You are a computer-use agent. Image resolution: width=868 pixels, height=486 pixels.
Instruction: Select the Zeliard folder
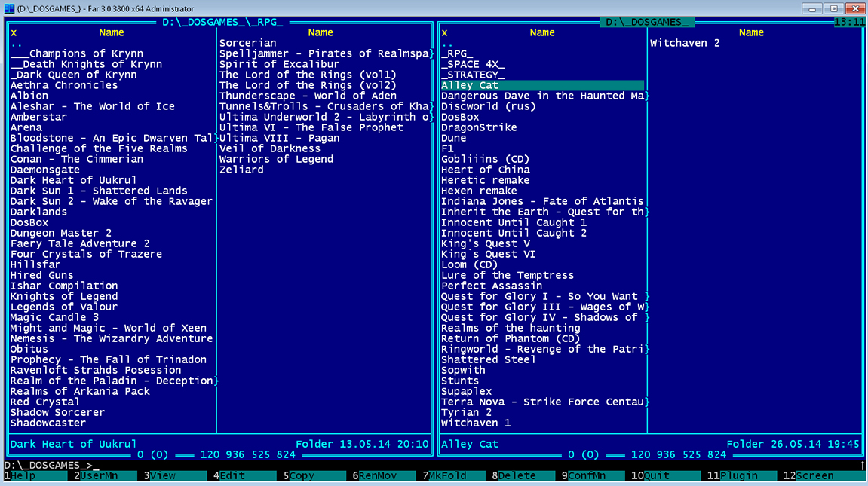click(241, 170)
